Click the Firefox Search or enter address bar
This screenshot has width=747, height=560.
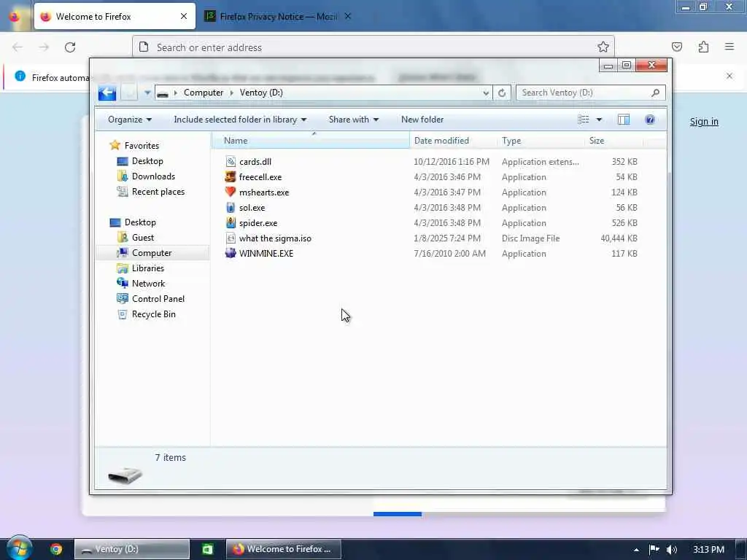click(x=373, y=47)
